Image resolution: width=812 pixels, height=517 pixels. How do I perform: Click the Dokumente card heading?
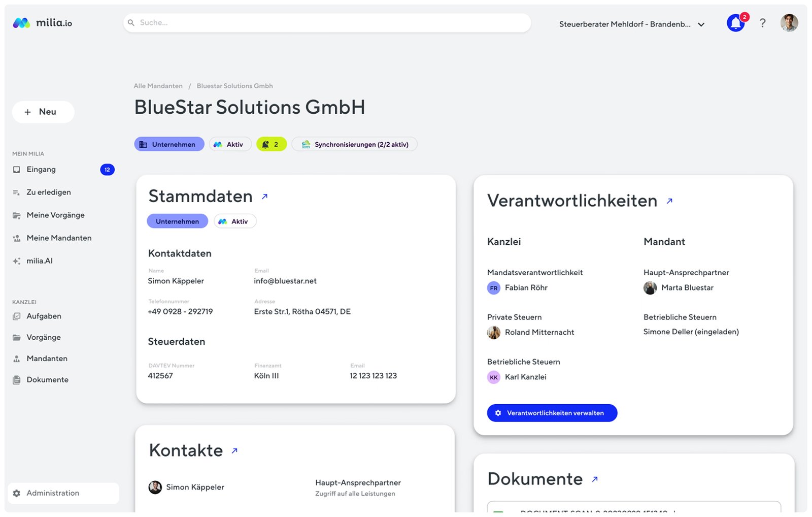[x=535, y=479]
